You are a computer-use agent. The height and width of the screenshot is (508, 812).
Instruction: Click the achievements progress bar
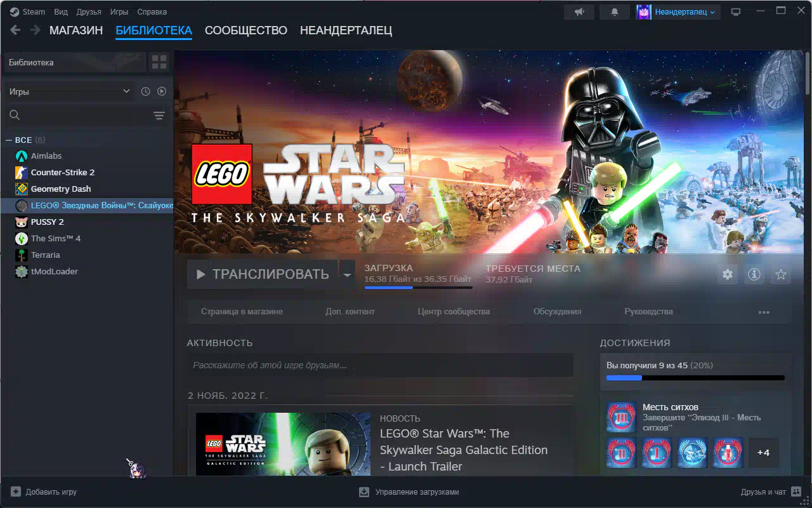(x=695, y=378)
